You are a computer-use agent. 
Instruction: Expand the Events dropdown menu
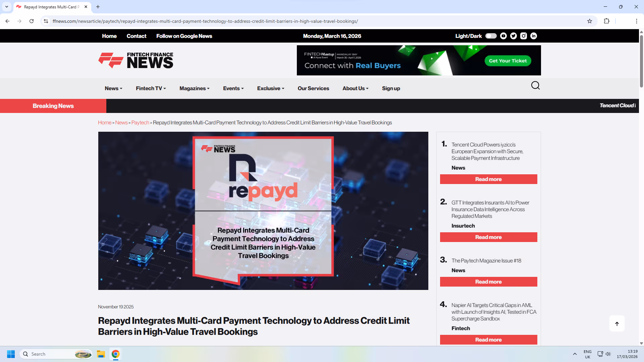233,88
